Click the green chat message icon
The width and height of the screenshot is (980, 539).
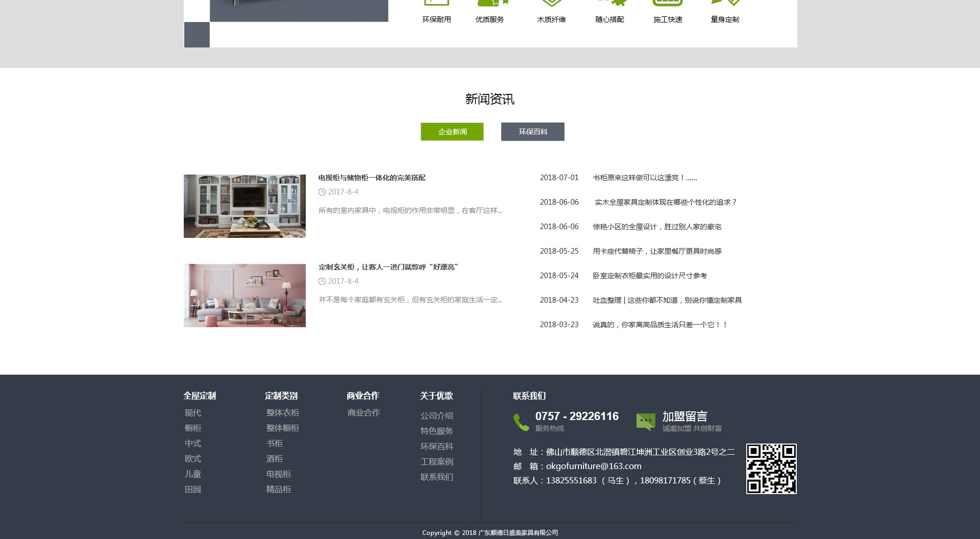click(646, 422)
